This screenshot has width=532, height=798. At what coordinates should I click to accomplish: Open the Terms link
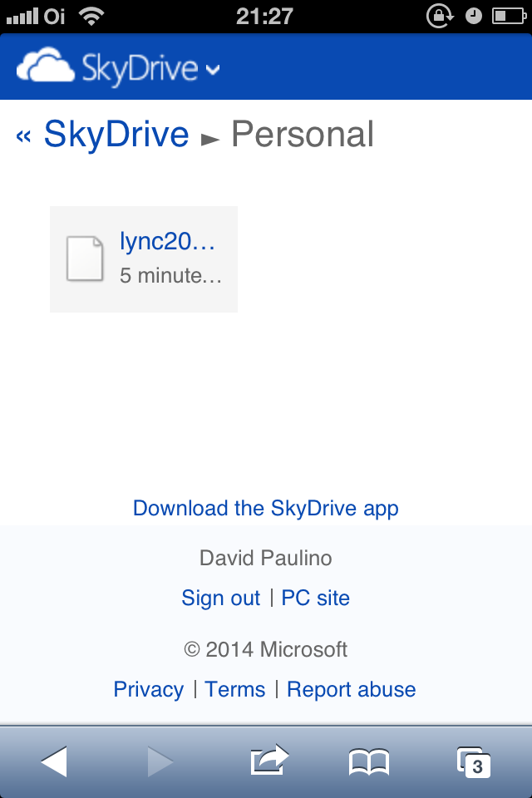point(234,690)
